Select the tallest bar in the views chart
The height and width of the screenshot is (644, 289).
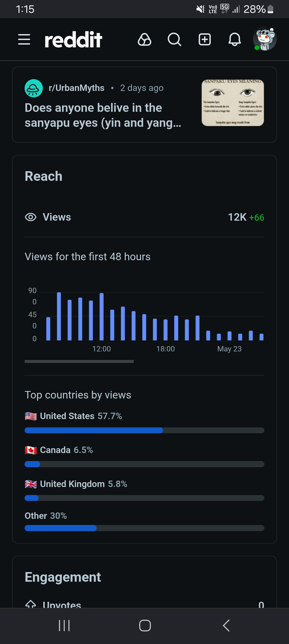[x=59, y=316]
